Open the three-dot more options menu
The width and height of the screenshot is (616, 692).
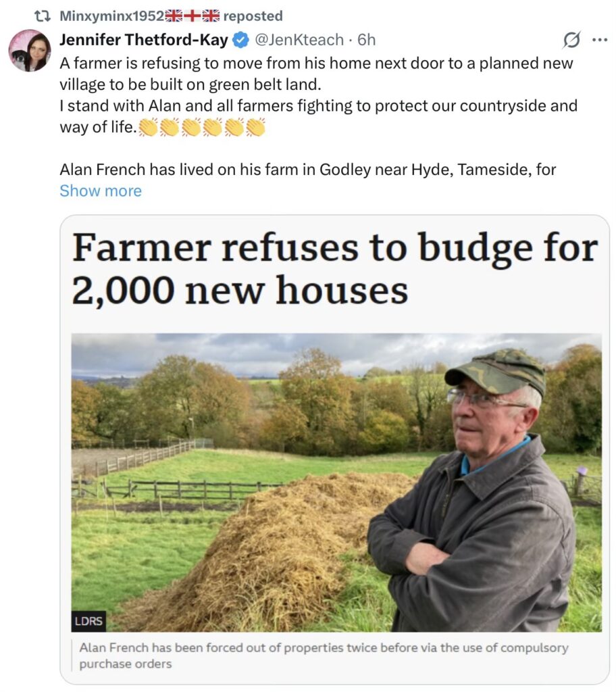point(600,40)
